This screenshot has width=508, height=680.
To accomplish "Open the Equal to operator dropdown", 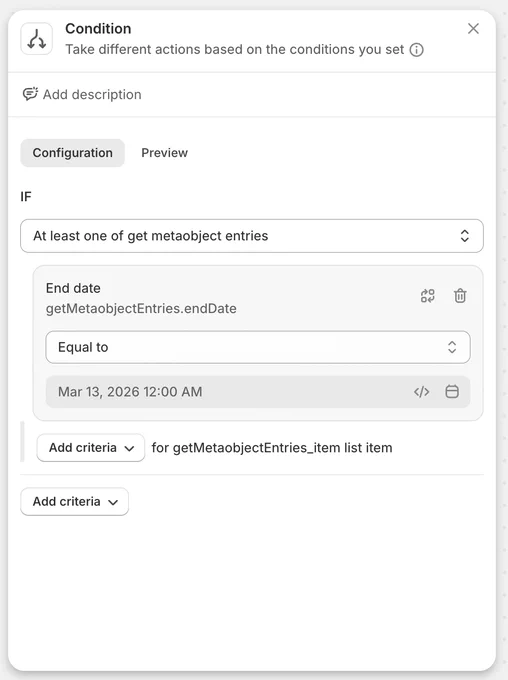I will pyautogui.click(x=258, y=347).
